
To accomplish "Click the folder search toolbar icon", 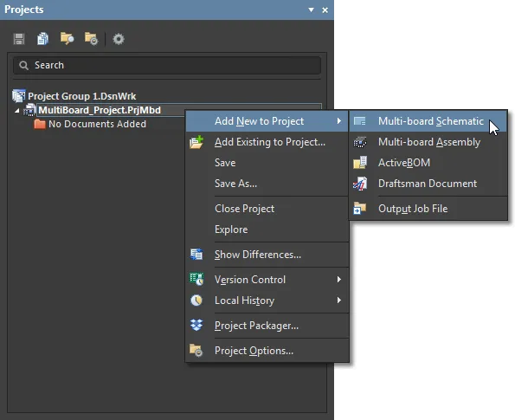I will pyautogui.click(x=67, y=39).
